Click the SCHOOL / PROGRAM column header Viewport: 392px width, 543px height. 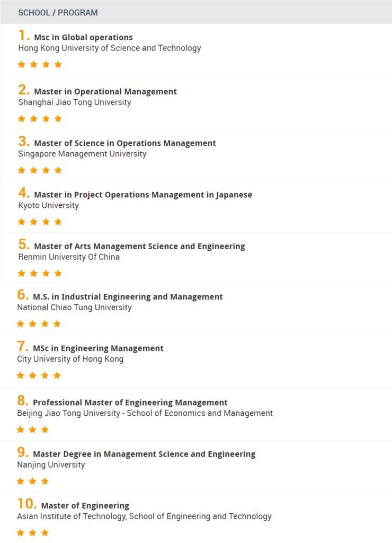pyautogui.click(x=58, y=13)
